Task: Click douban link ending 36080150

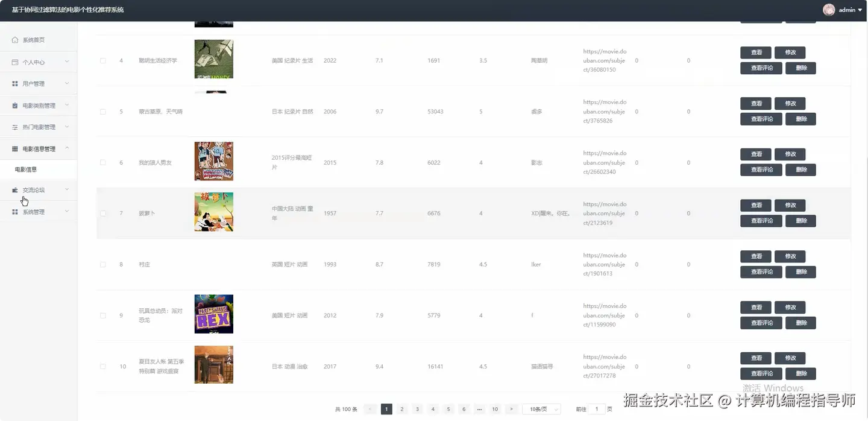Action: 605,61
